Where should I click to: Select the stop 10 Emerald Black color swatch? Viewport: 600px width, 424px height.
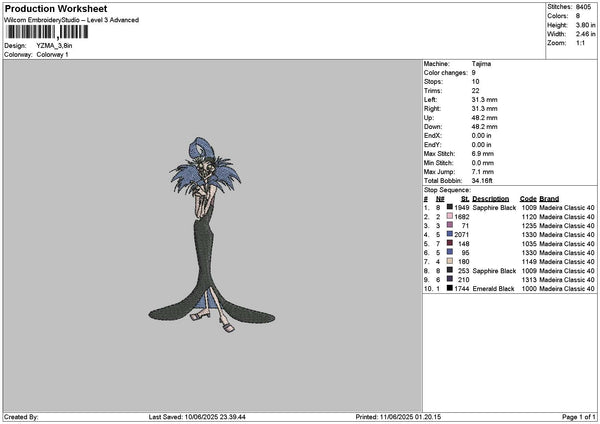coord(450,288)
